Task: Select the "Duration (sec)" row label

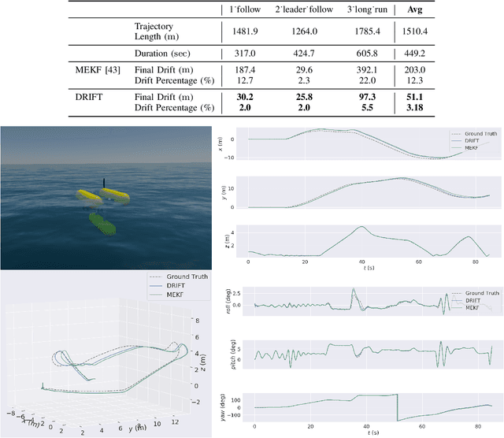Action: tap(162, 54)
